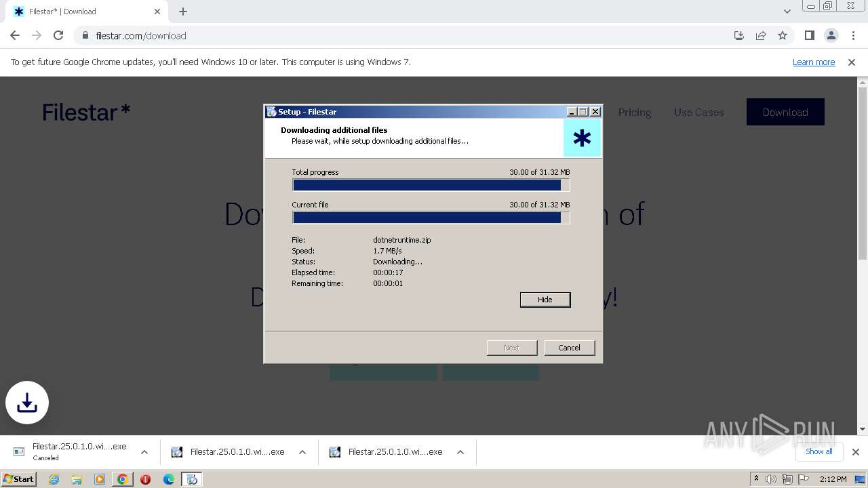Close the Filestar Download tab
The height and width of the screenshot is (488, 868).
(157, 12)
